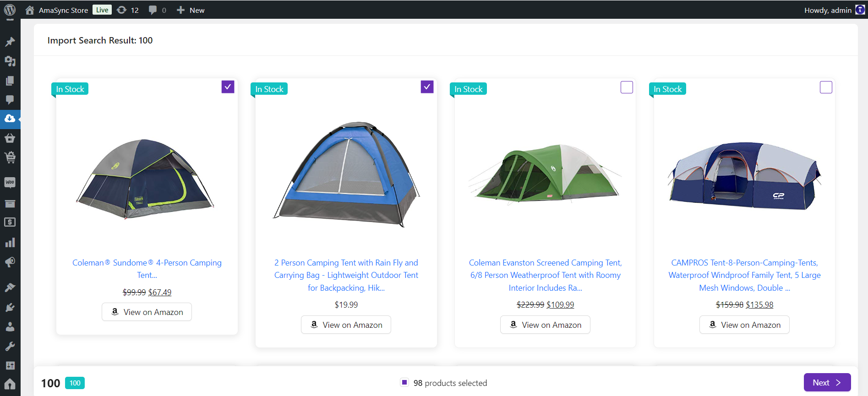Open Media library icon in sidebar
This screenshot has width=868, height=396.
point(10,61)
